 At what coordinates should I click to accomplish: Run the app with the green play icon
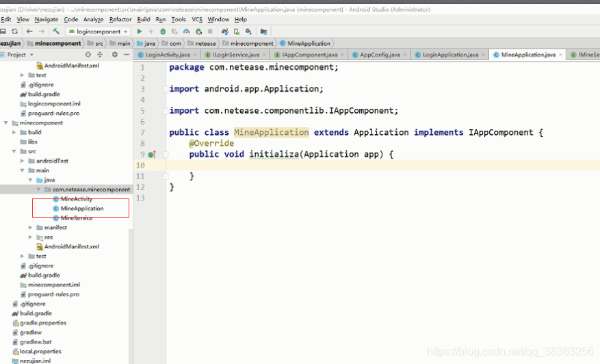click(x=140, y=31)
